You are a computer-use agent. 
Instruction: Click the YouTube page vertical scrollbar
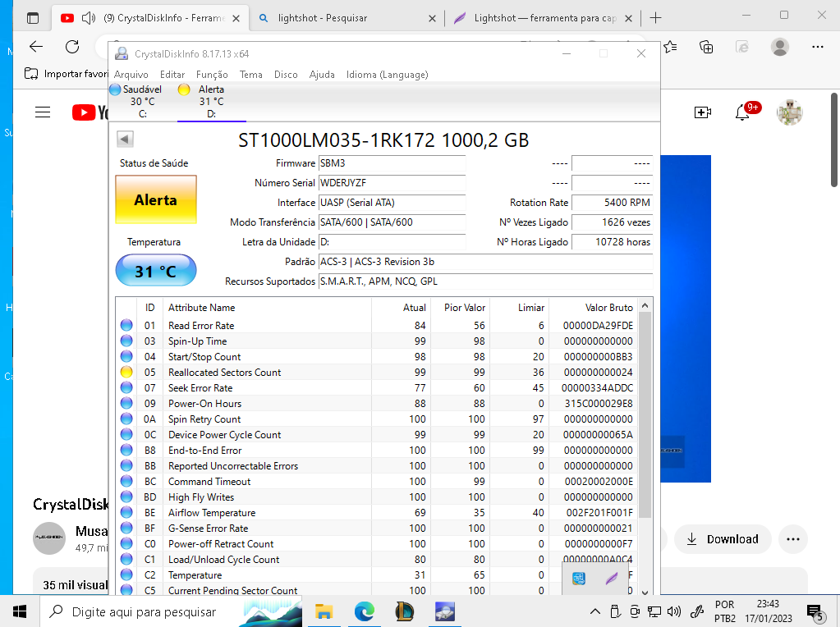pyautogui.click(x=834, y=140)
